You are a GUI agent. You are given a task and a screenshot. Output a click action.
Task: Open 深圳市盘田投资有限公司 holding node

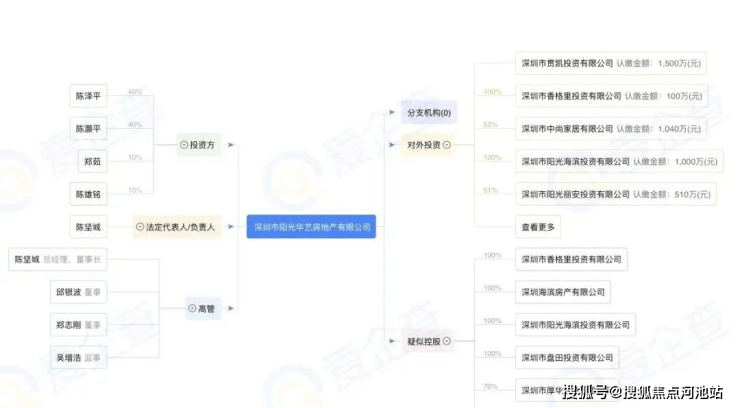coord(566,357)
